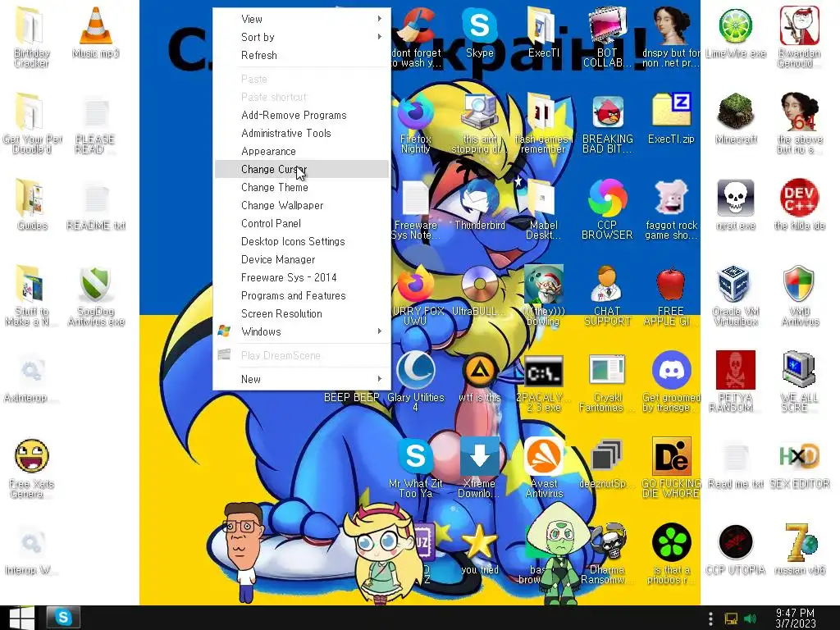Open Device Manager from the menu
The width and height of the screenshot is (840, 630).
coord(302,259)
